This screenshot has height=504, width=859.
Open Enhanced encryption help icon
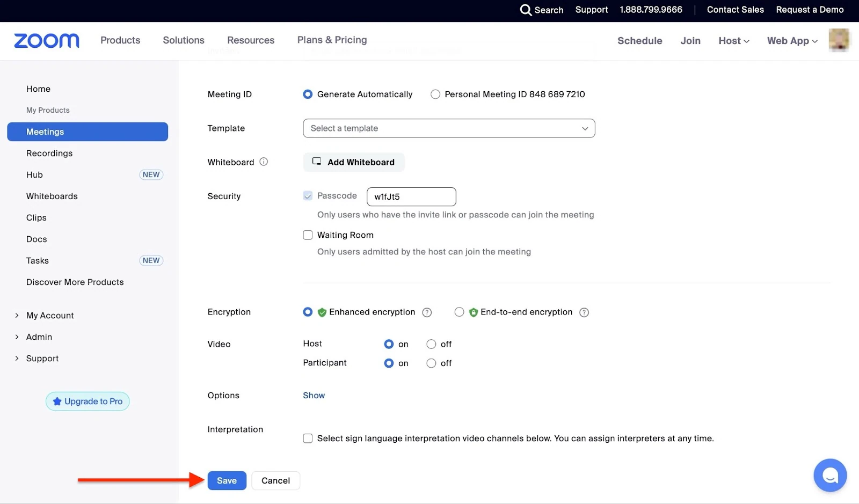point(427,312)
